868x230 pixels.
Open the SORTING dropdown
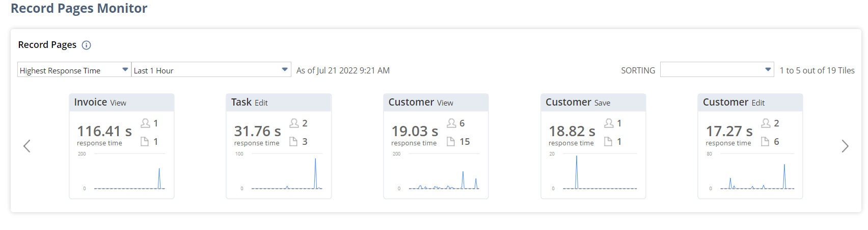tap(717, 70)
